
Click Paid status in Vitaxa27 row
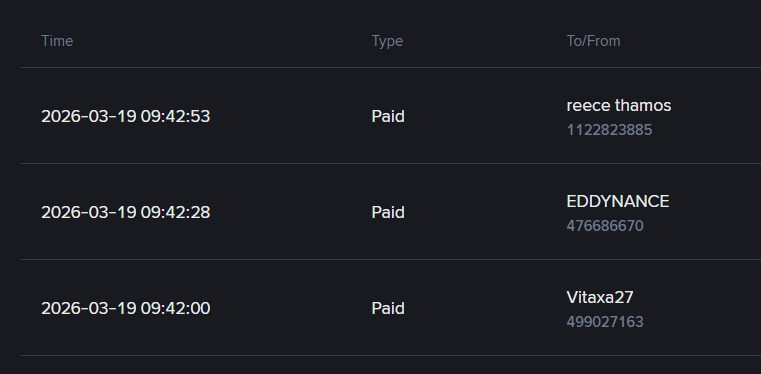388,309
